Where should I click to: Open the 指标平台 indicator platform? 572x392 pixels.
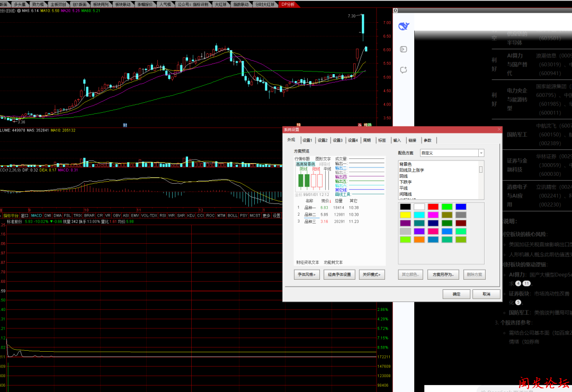click(x=11, y=216)
